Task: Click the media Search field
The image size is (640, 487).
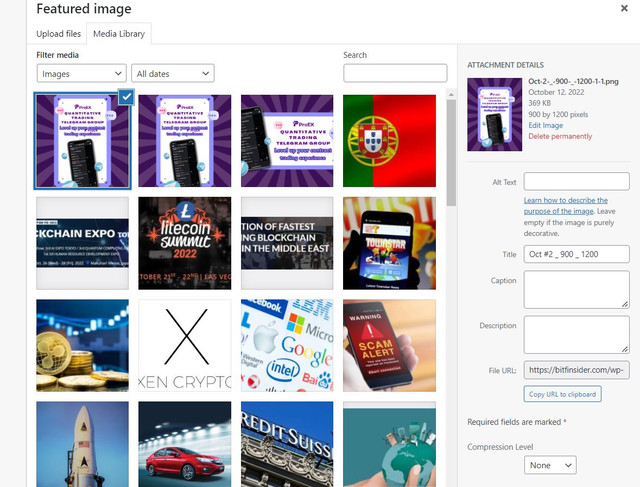Action: click(395, 73)
